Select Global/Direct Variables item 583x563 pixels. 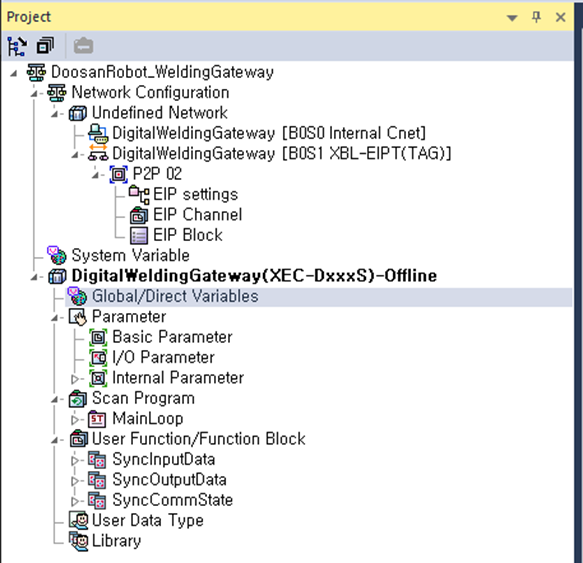coord(175,296)
